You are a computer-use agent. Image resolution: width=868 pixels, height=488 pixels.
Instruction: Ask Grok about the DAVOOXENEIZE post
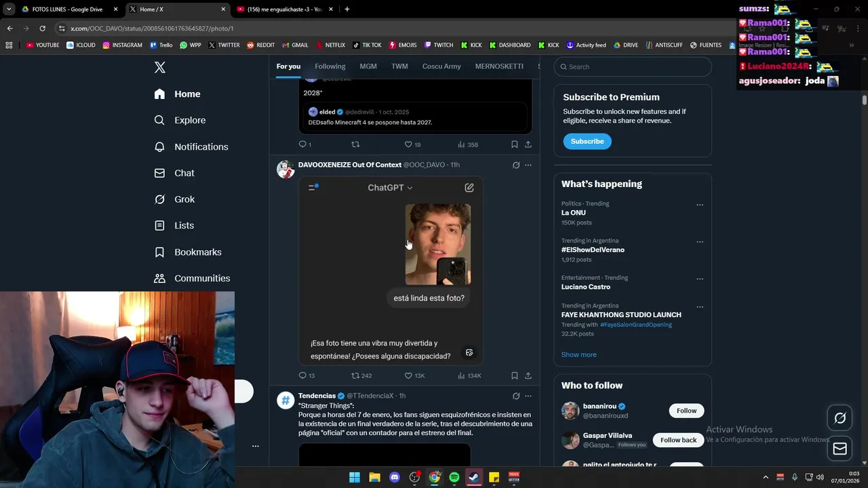(x=516, y=165)
